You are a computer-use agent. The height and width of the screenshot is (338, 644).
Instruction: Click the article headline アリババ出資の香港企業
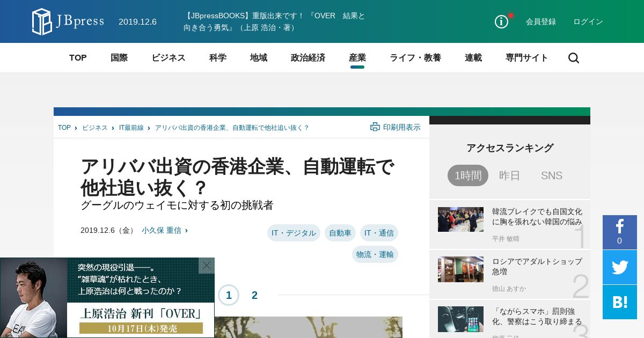(238, 177)
